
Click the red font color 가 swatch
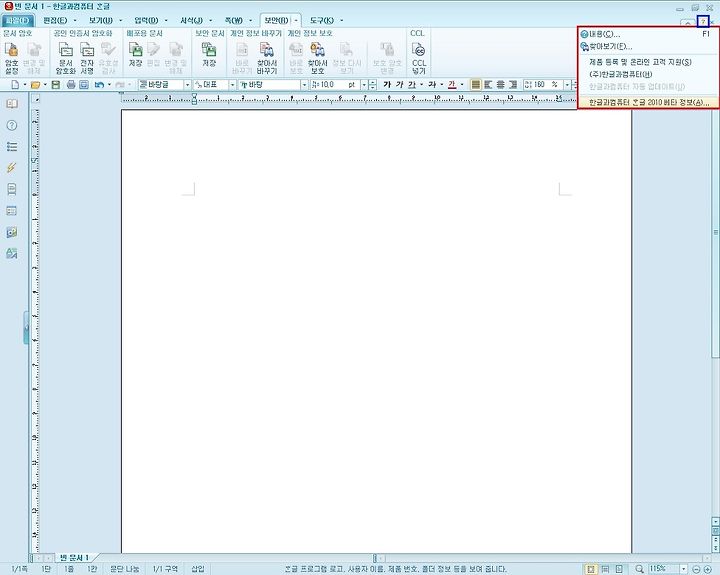452,85
